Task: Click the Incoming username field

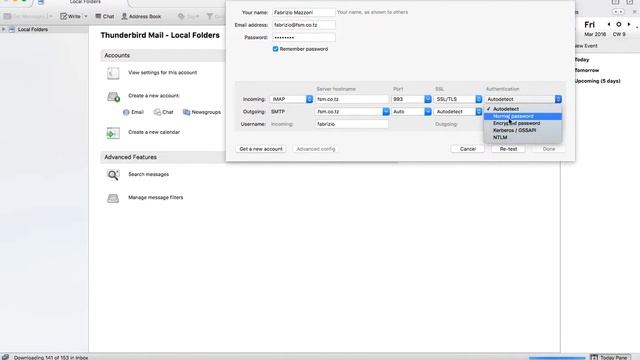Action: coord(352,124)
